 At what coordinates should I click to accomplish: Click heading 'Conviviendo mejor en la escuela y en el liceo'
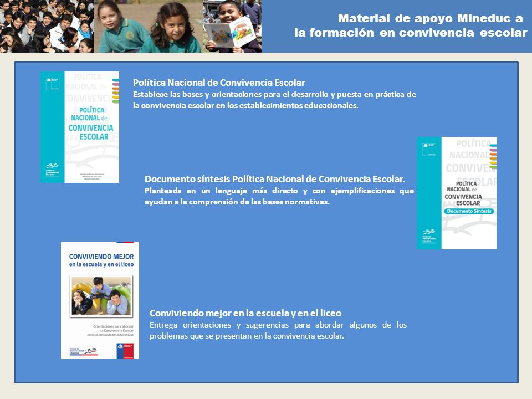pos(245,313)
